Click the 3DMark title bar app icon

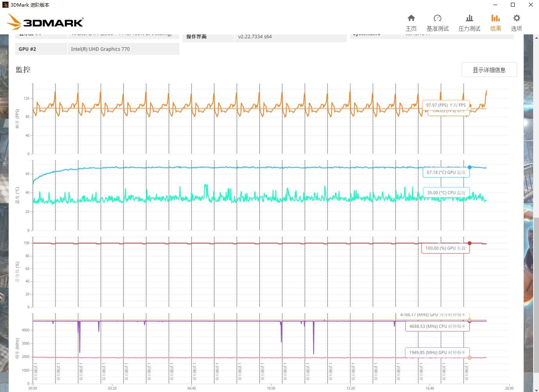pos(5,5)
